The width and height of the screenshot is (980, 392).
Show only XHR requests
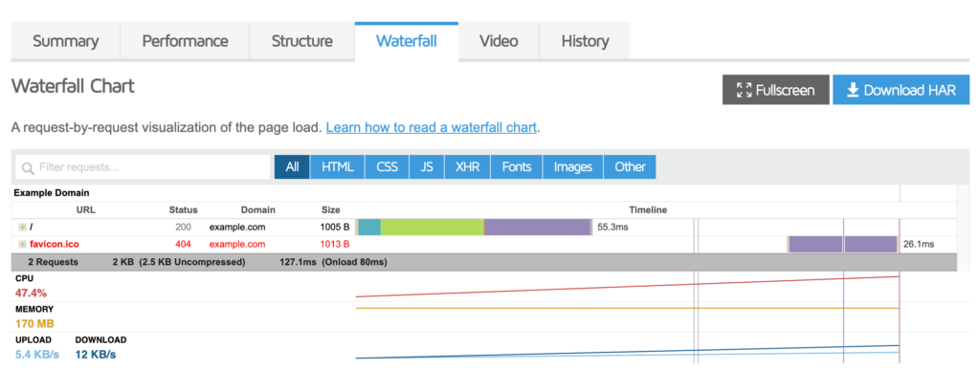[467, 167]
